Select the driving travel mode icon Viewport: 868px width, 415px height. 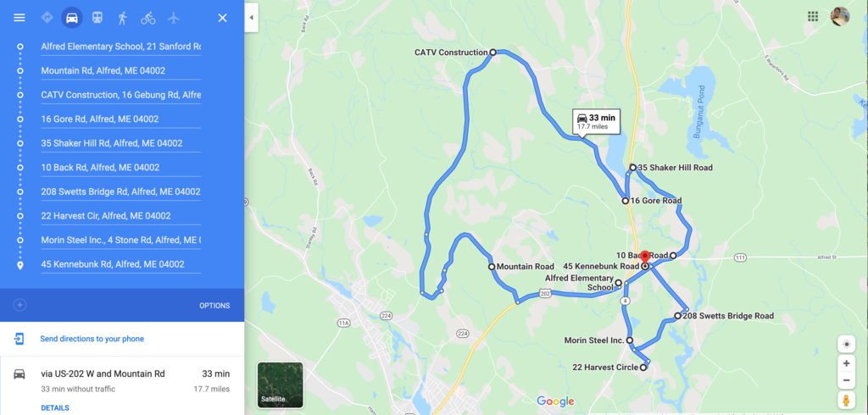click(x=72, y=18)
